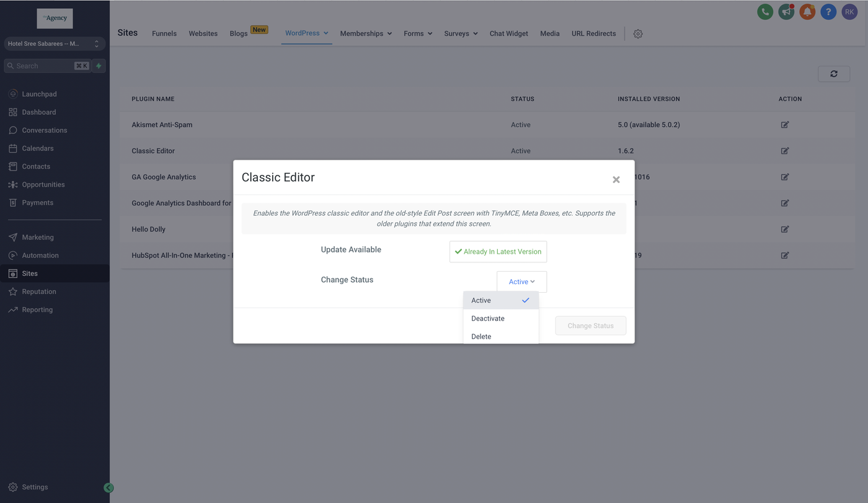Expand the Forms dropdown

tap(418, 33)
